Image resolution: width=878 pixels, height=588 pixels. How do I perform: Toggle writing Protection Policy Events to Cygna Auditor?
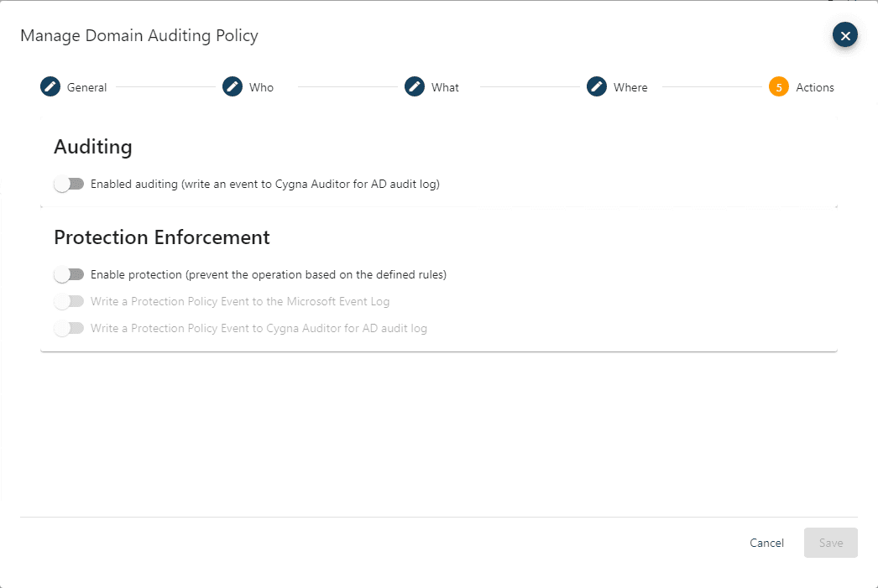point(69,328)
